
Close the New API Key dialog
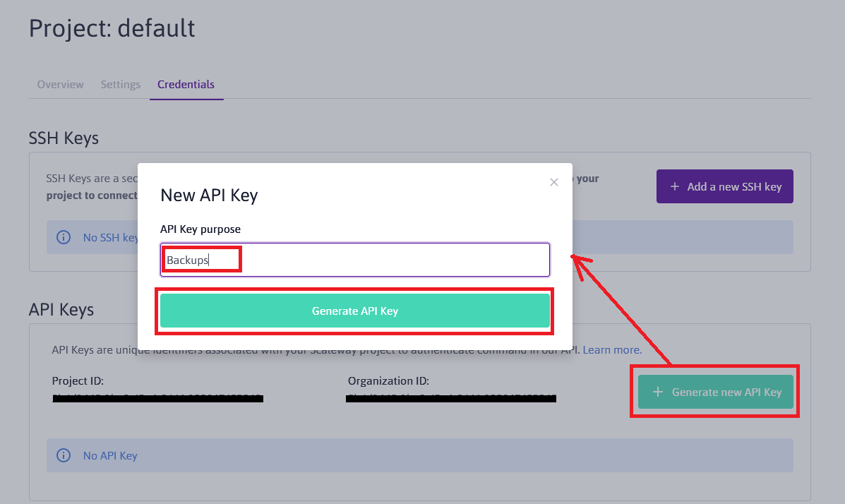click(x=554, y=182)
